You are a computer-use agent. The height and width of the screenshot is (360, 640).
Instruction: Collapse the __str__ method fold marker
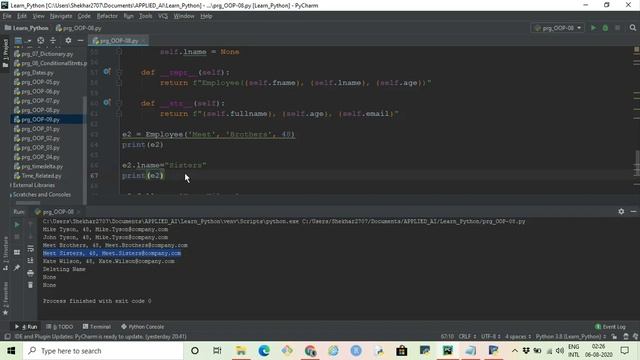119,103
